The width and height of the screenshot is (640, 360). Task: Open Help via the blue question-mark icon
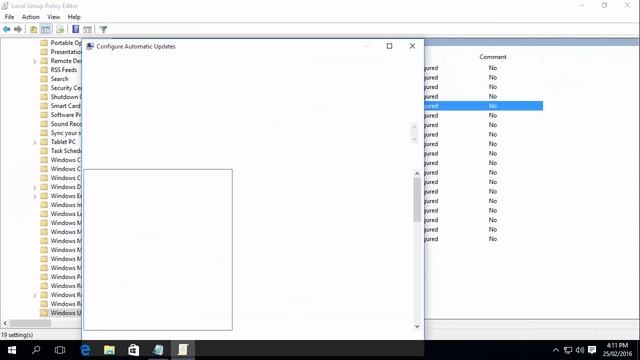76,29
